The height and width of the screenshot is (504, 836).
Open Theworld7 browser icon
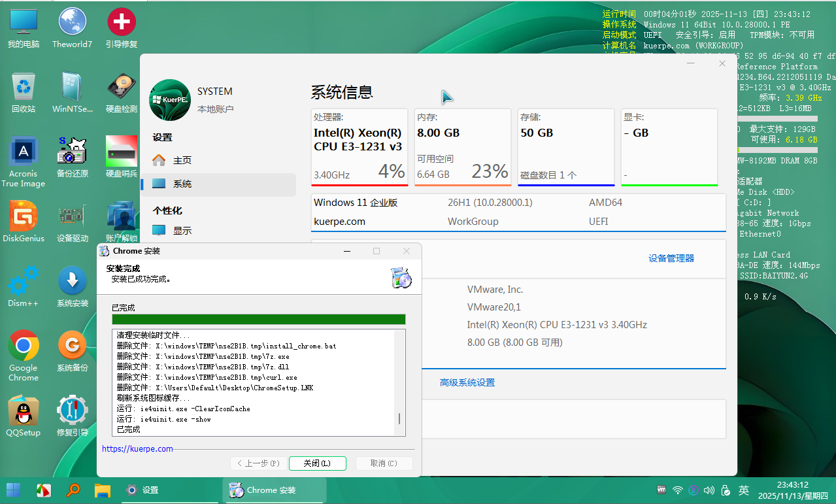[x=72, y=23]
